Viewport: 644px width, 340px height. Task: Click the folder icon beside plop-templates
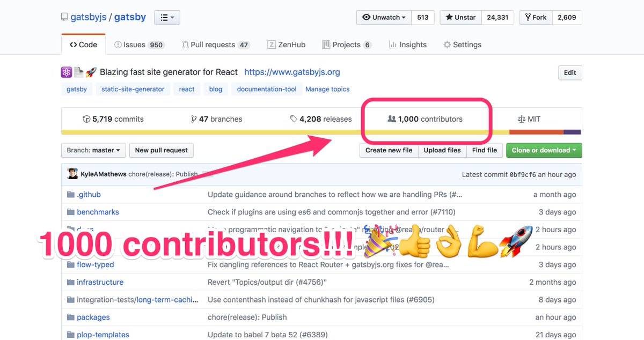[x=70, y=335]
